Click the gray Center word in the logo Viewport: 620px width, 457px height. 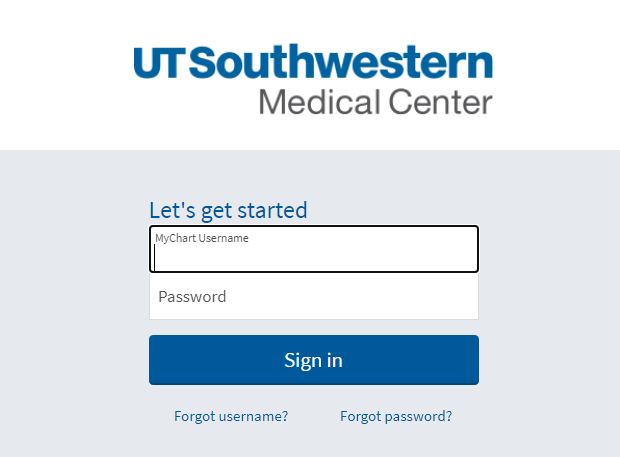(440, 102)
